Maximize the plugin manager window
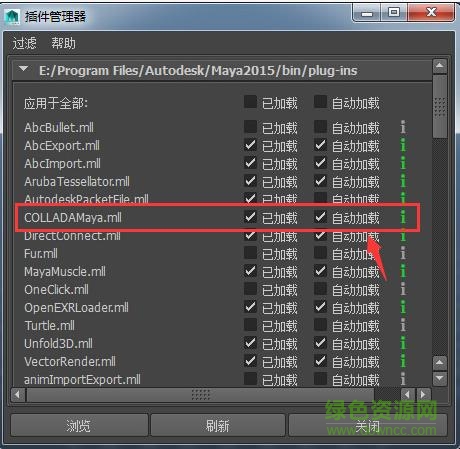460x449 pixels. tap(394, 13)
